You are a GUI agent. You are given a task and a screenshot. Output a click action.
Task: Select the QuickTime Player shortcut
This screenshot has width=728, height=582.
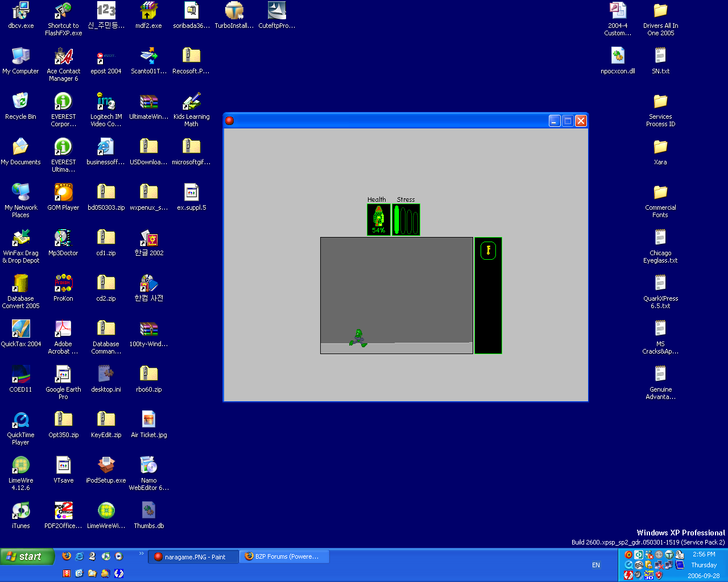pyautogui.click(x=21, y=428)
